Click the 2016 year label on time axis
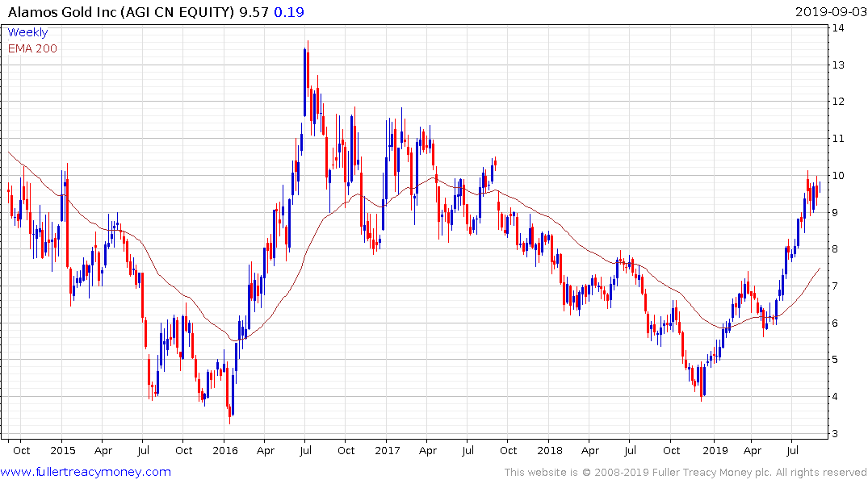This screenshot has width=868, height=484. click(224, 450)
